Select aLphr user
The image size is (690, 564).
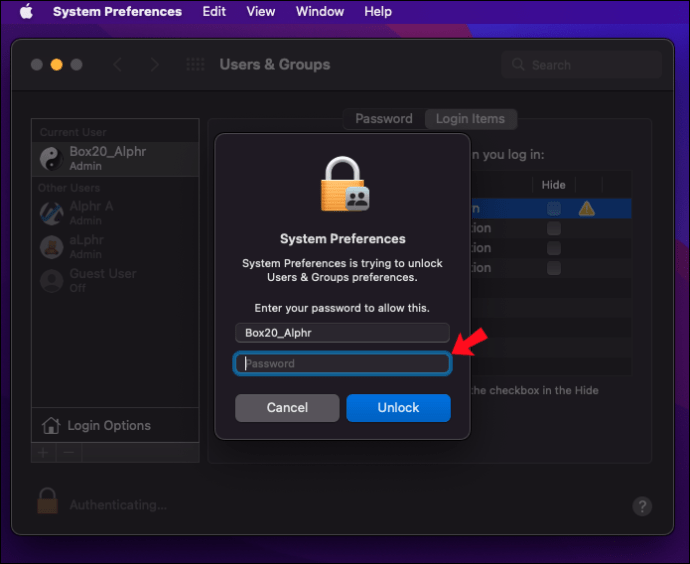click(115, 247)
